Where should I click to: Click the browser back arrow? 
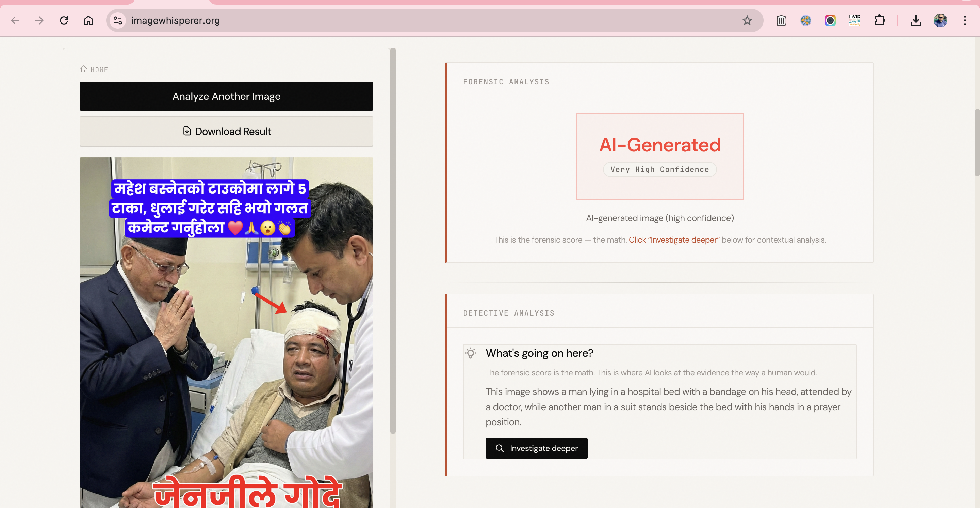[15, 20]
